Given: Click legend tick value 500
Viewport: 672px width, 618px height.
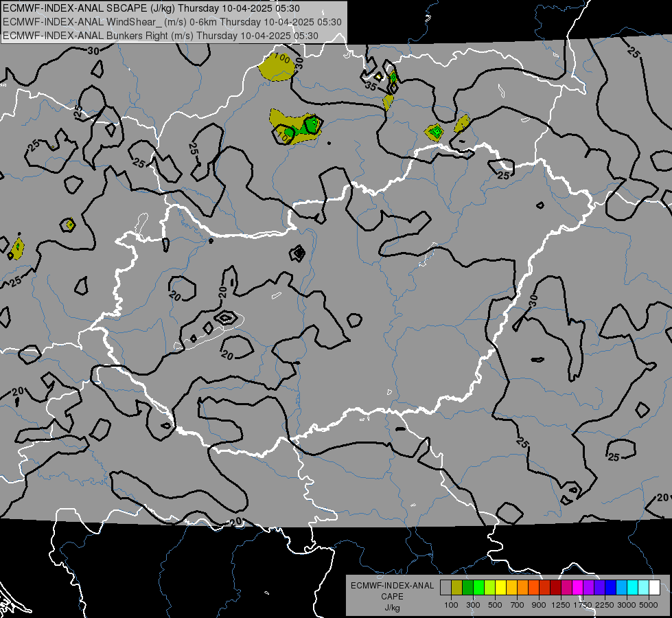Looking at the screenshot, I should [495, 605].
